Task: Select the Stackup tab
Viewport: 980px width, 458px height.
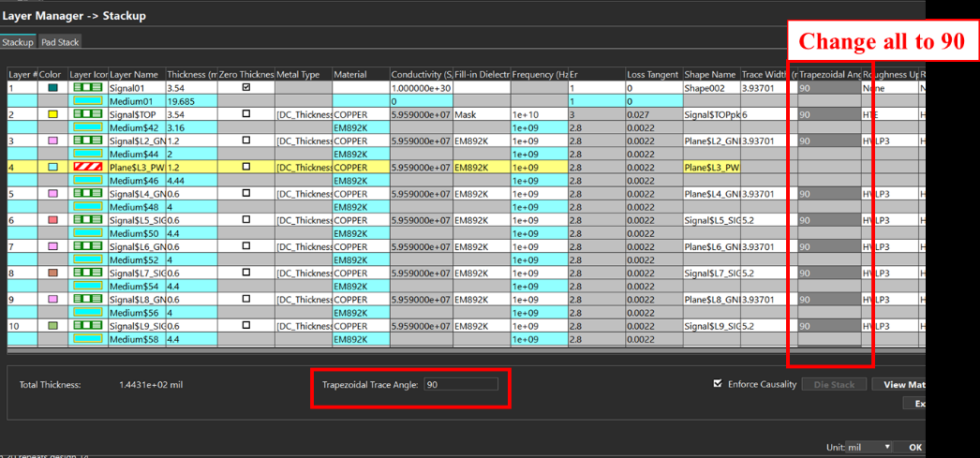Action: 18,42
